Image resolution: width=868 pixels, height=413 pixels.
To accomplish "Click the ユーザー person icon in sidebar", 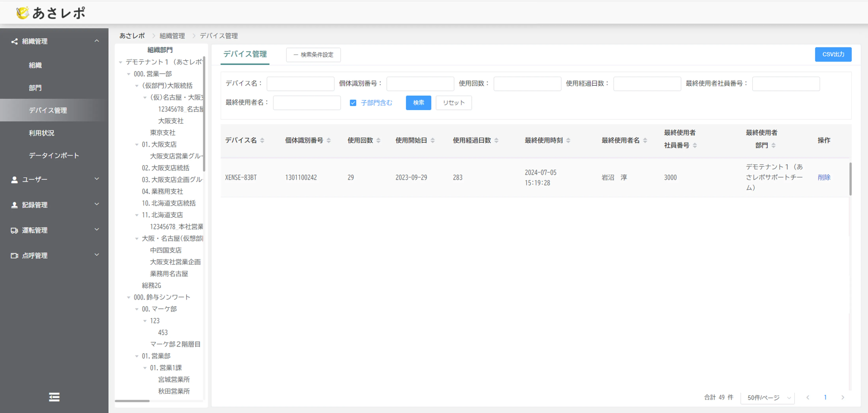I will [x=14, y=180].
